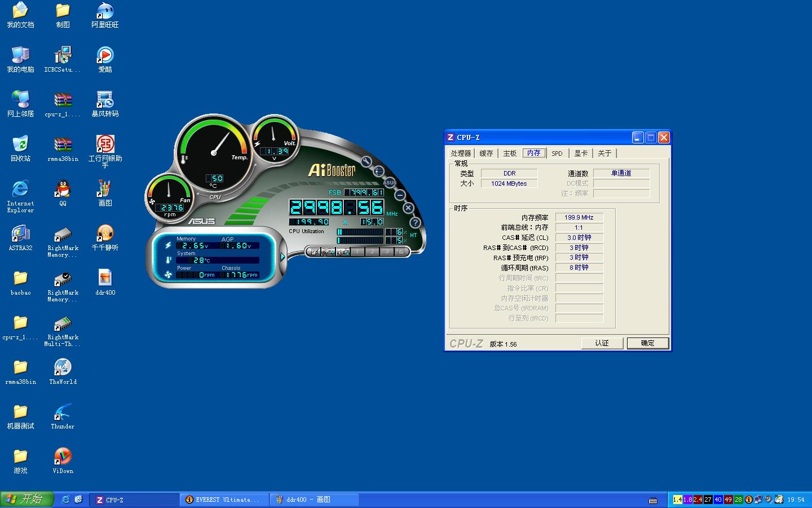The width and height of the screenshot is (812, 508).
Task: Open the SPD tab in CPU-Z
Action: (x=557, y=154)
